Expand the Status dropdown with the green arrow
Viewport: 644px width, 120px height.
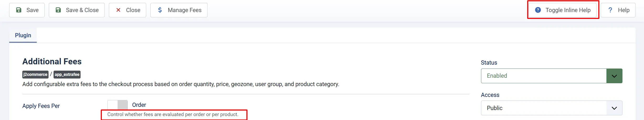tap(614, 76)
